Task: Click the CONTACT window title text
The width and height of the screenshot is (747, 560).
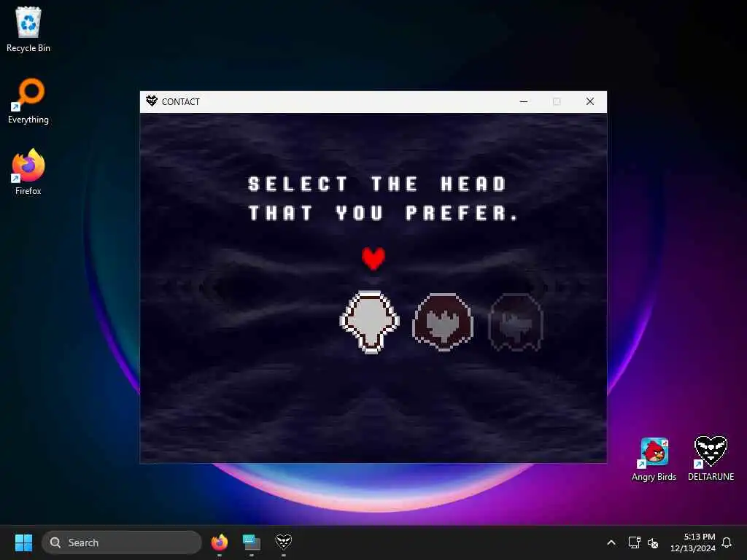Action: click(181, 101)
